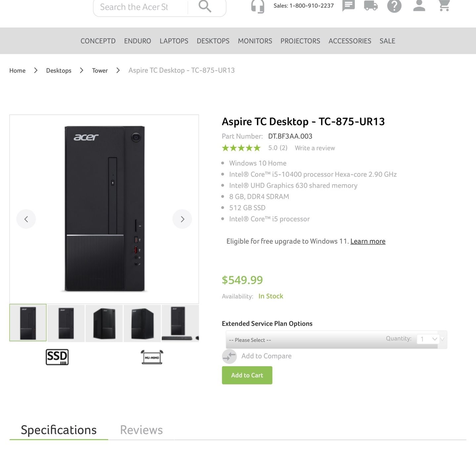The height and width of the screenshot is (476, 476).
Task: Open the shopping cart icon
Action: 444,6
